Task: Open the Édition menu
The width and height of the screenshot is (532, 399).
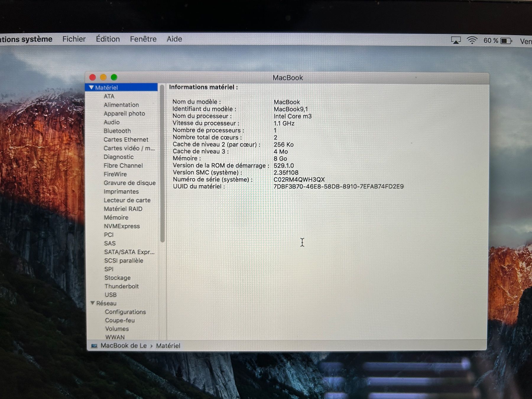Action: [x=108, y=39]
